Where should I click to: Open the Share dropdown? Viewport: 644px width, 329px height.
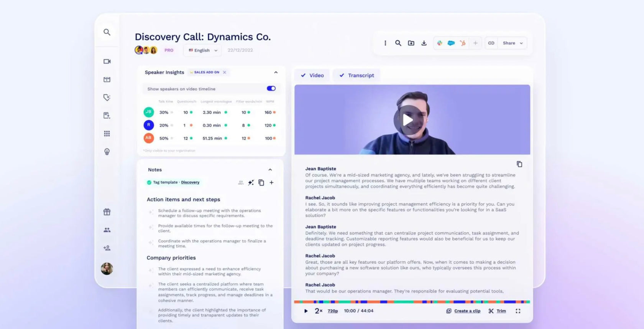513,43
